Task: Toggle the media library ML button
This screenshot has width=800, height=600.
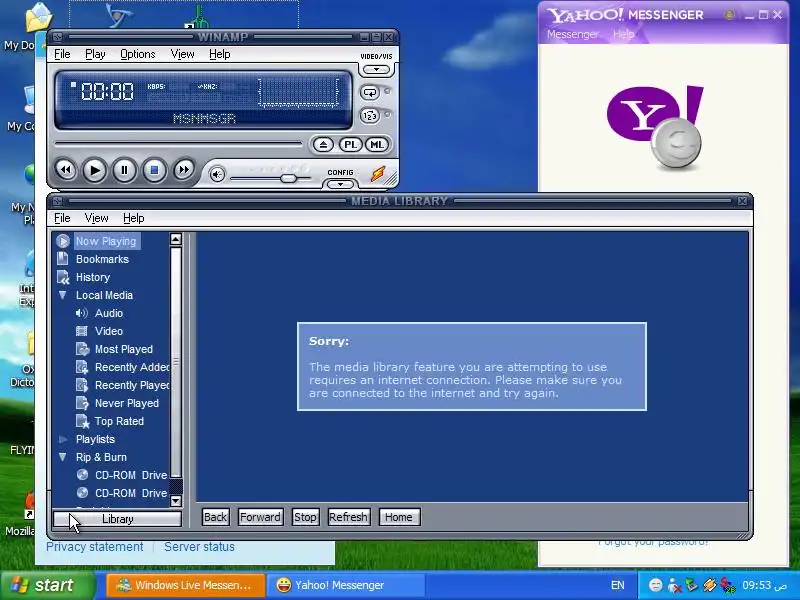Action: click(377, 145)
